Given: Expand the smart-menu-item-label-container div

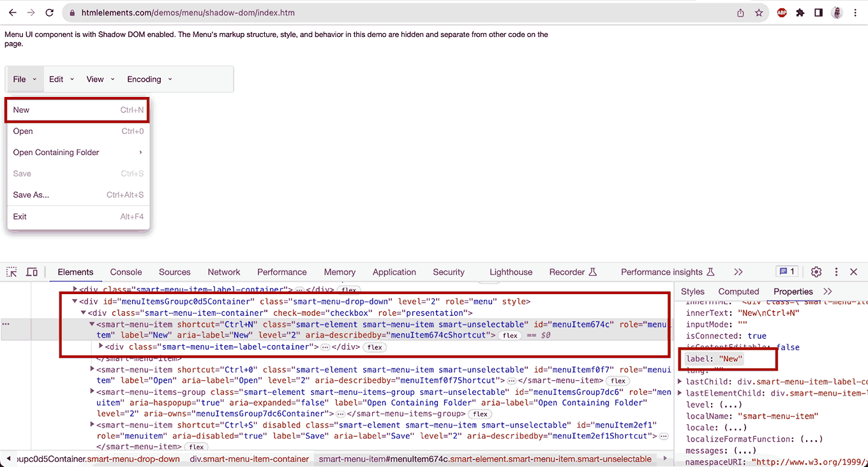Looking at the screenshot, I should 100,346.
